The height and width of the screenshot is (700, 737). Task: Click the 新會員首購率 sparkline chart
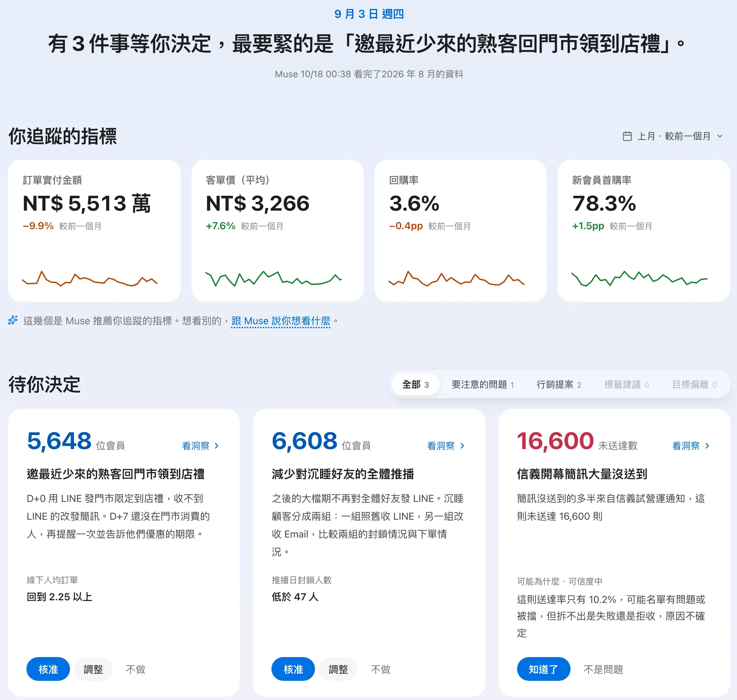[639, 278]
